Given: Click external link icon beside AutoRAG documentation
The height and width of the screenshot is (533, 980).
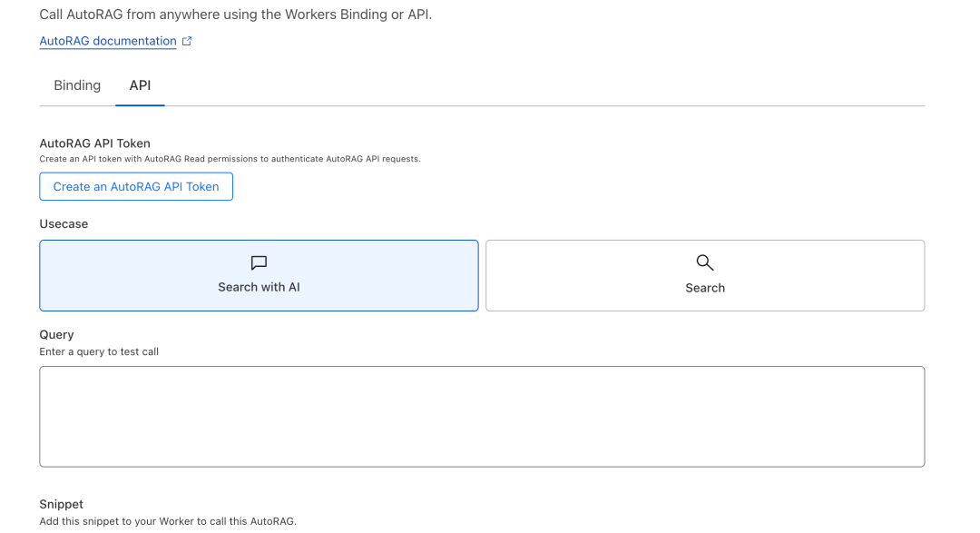Looking at the screenshot, I should [x=187, y=41].
